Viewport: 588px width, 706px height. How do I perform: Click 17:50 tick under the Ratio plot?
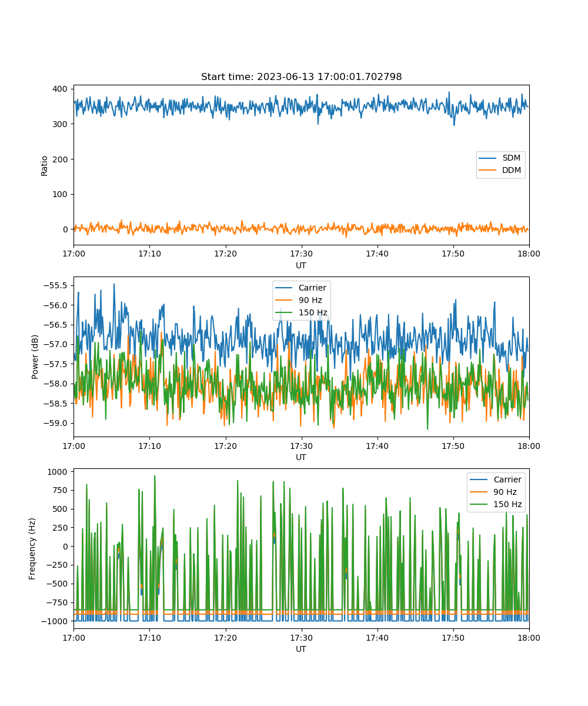click(x=453, y=254)
